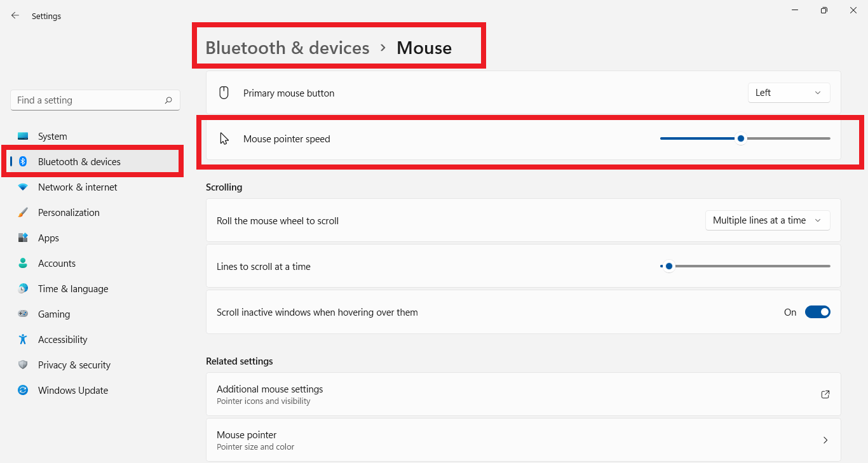Click the Accessibility person icon

pyautogui.click(x=23, y=340)
